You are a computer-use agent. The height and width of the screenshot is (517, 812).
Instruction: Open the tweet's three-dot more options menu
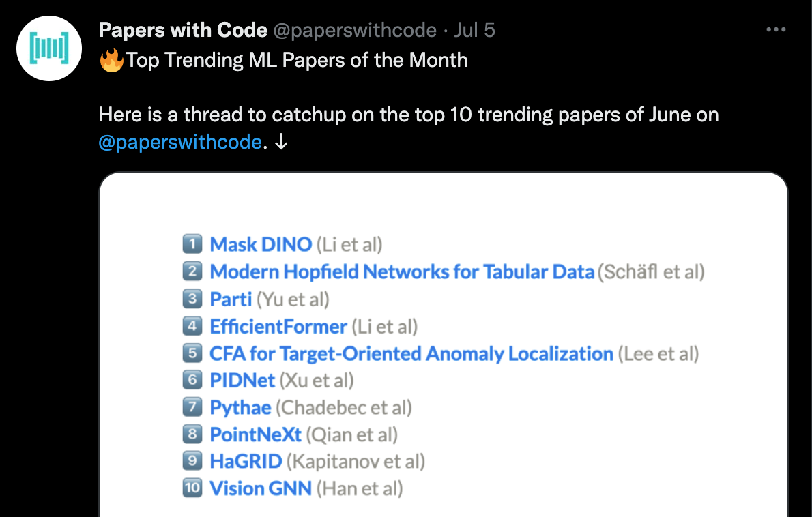776,30
